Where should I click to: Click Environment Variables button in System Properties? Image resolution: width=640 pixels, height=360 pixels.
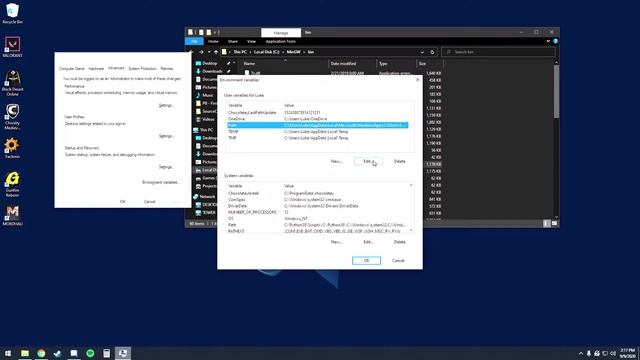(x=161, y=182)
